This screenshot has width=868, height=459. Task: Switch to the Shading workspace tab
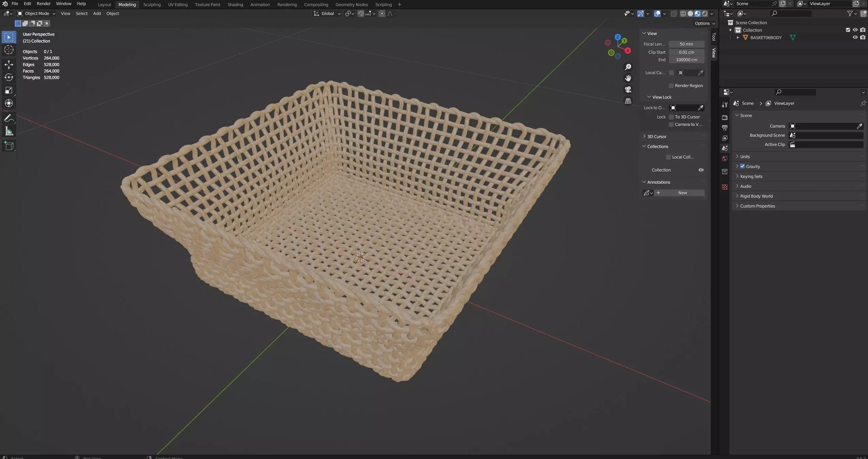tap(235, 4)
